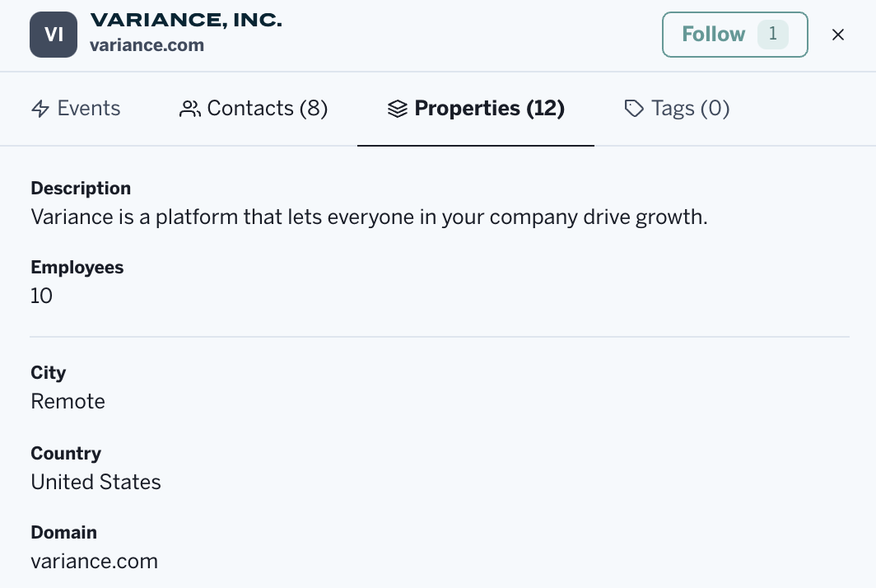Close the Variance company panel
Viewport: 876px width, 588px height.
[838, 34]
